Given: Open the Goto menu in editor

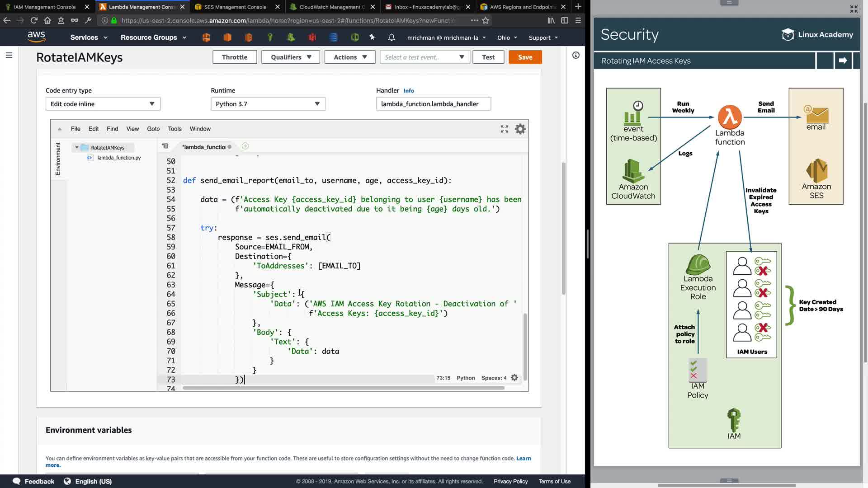Looking at the screenshot, I should point(153,129).
